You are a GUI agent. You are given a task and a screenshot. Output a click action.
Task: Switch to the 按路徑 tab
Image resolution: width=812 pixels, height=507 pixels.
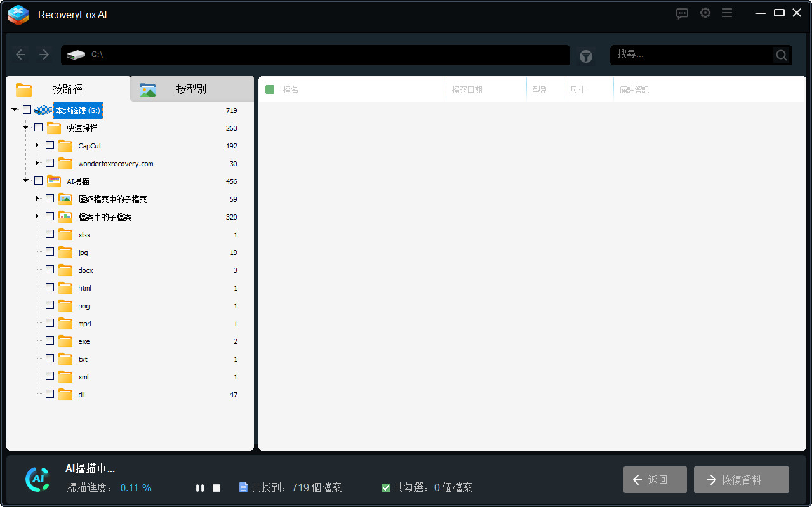(x=67, y=89)
